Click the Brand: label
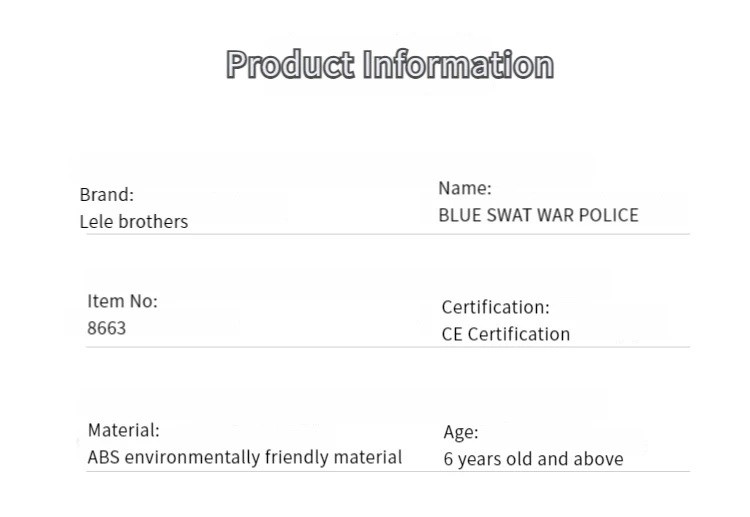 pyautogui.click(x=107, y=195)
